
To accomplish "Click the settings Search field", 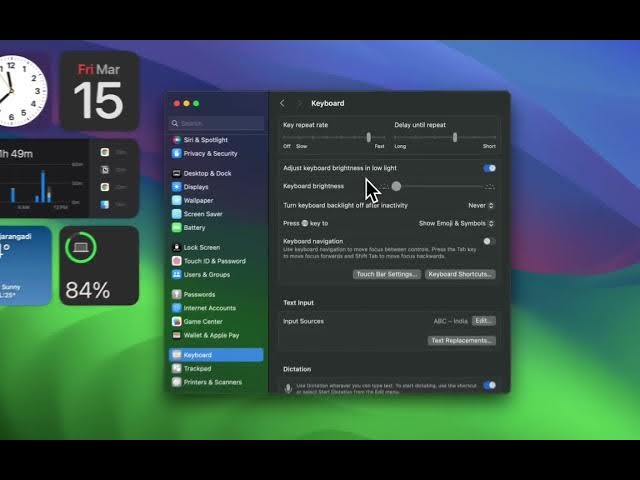I will coord(216,123).
